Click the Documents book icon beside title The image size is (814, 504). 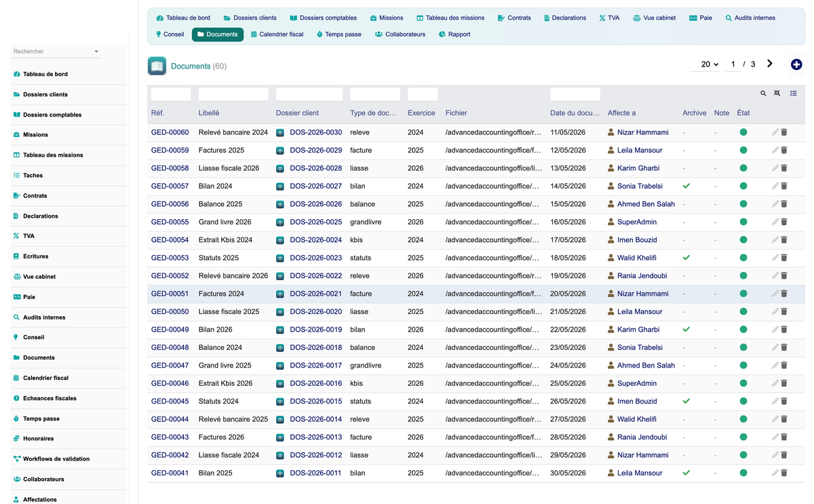point(157,66)
